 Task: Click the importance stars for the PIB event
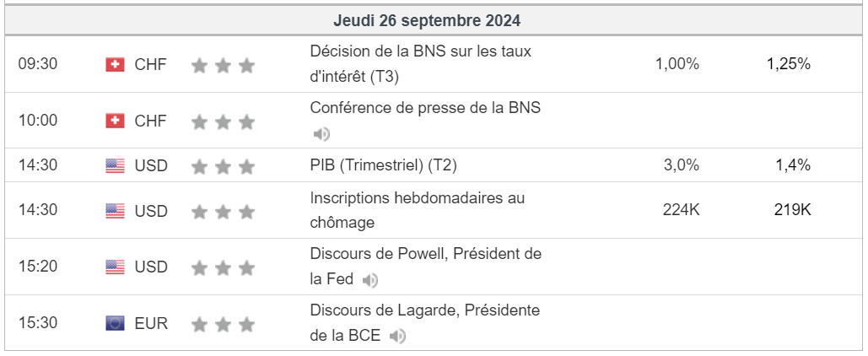click(x=223, y=166)
